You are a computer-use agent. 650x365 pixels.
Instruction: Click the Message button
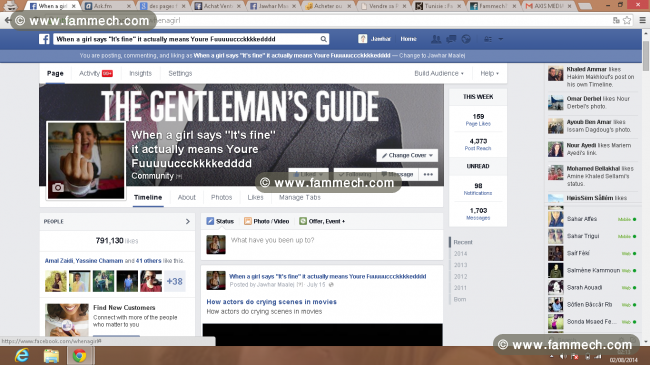pos(397,174)
